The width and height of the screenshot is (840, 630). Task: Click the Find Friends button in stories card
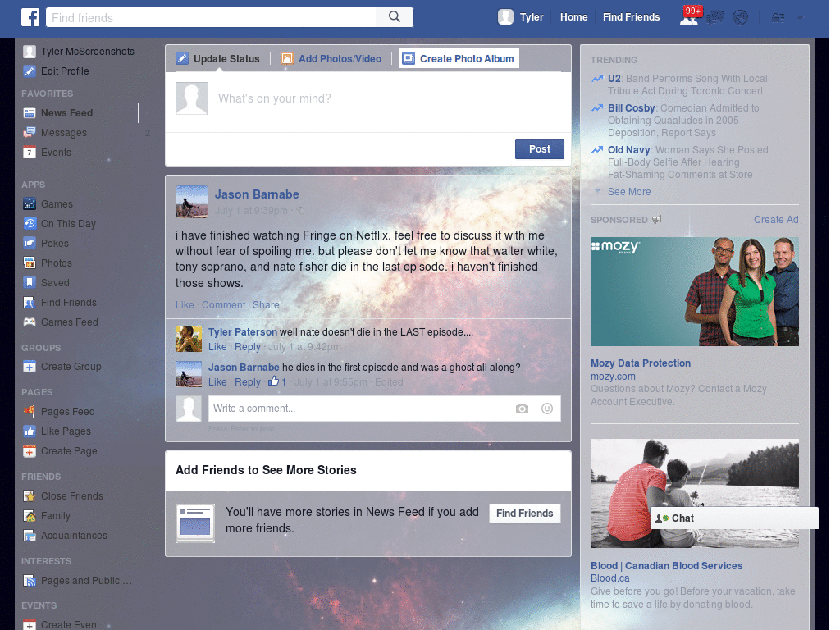524,514
